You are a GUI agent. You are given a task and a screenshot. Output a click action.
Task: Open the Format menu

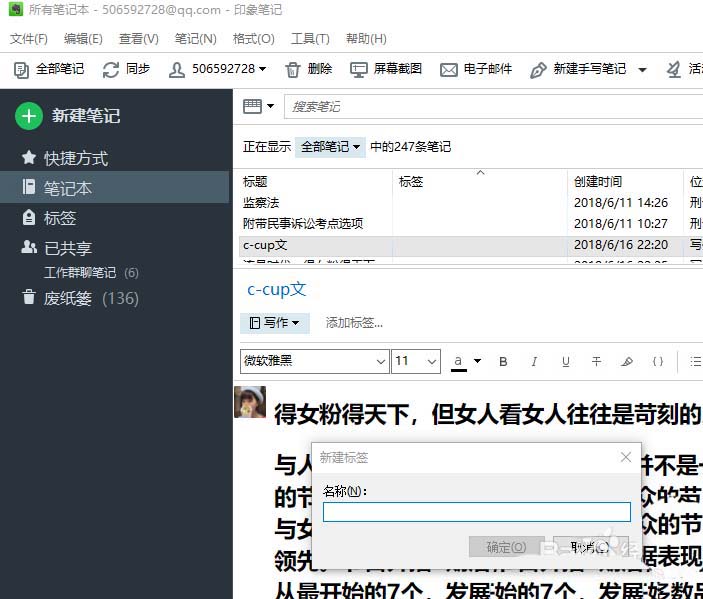253,39
